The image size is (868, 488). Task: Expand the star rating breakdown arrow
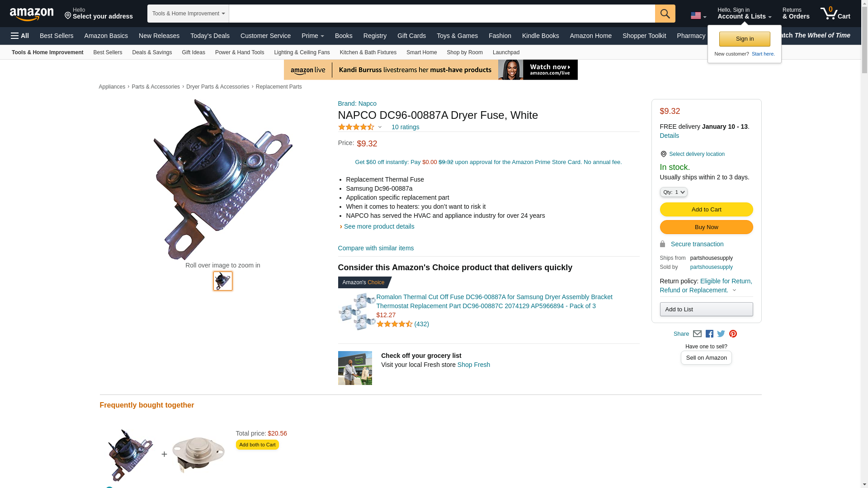pos(380,127)
